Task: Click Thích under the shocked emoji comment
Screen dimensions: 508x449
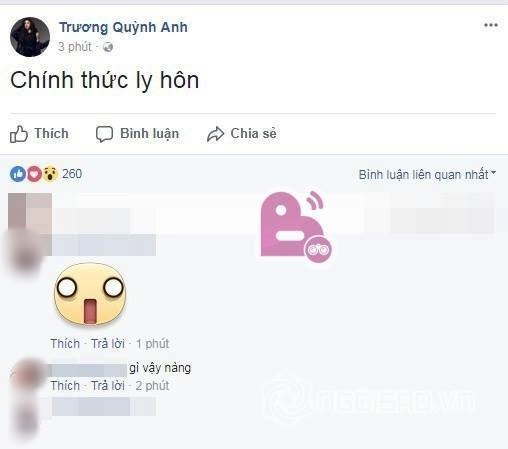Action: 65,344
